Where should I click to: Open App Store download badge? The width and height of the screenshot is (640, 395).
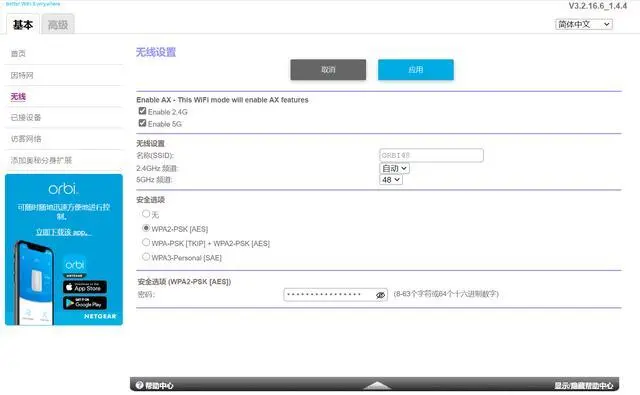(x=85, y=287)
